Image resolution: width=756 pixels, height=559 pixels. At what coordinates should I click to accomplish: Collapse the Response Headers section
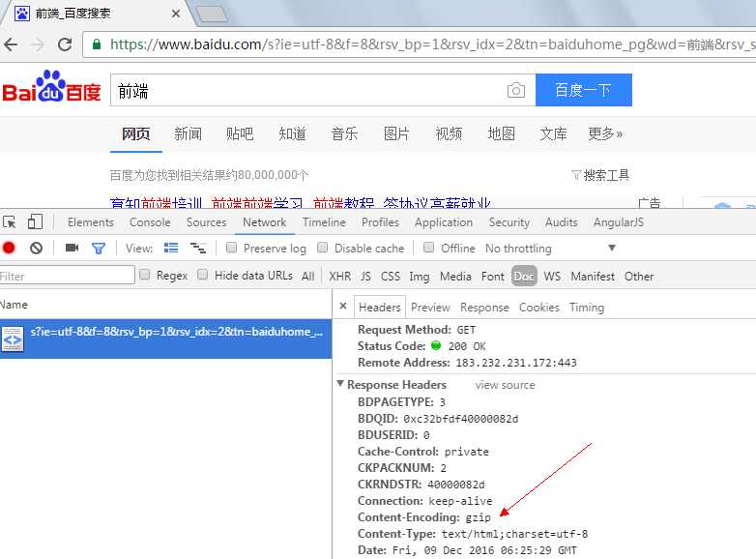click(340, 384)
